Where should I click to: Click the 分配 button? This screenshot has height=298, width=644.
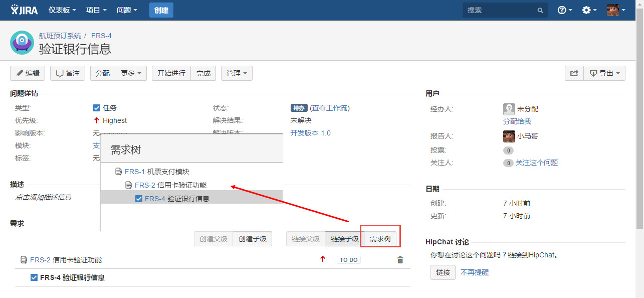point(103,73)
